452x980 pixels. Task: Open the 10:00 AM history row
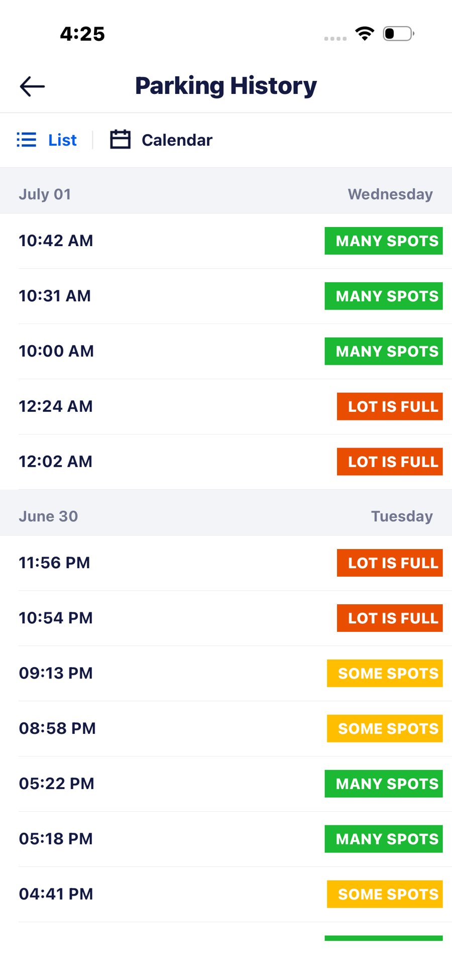(226, 352)
